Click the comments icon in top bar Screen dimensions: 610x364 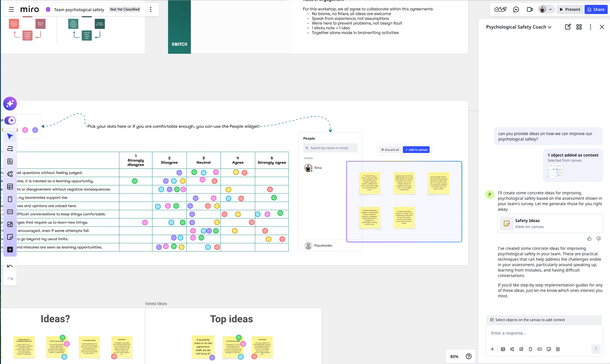coord(516,9)
